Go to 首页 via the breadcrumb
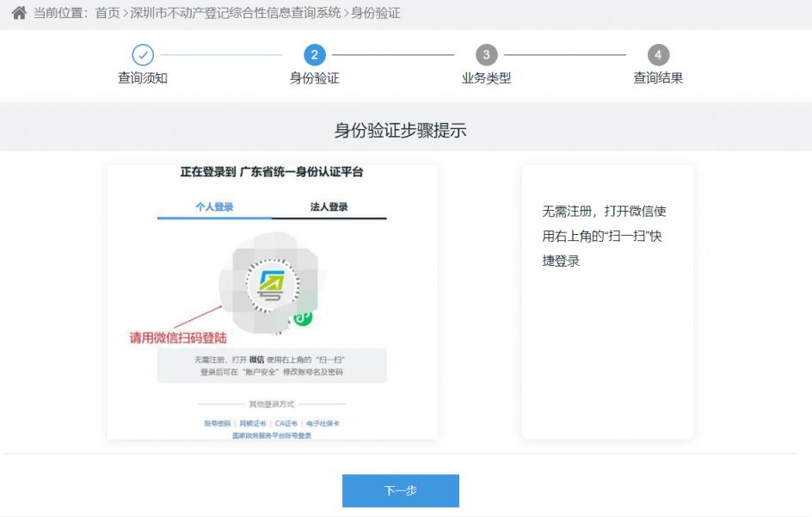Image resolution: width=812 pixels, height=517 pixels. click(x=108, y=13)
